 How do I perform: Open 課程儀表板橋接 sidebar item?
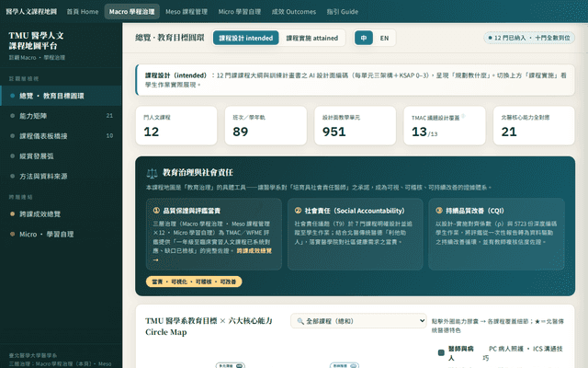pos(61,136)
